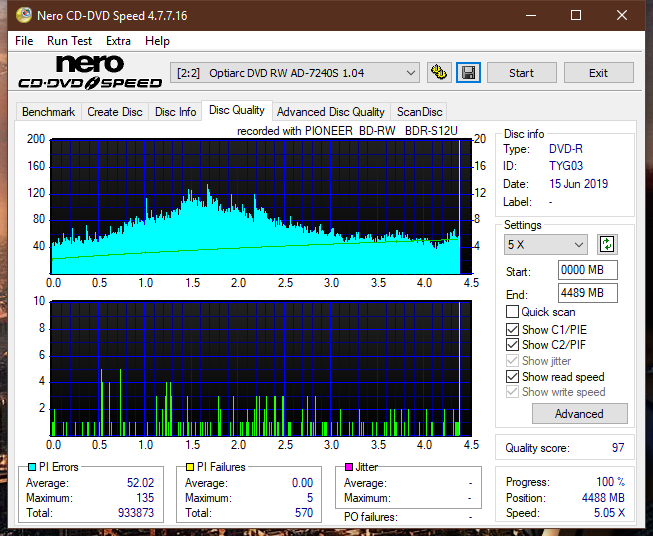Screen dimensions: 653x536
Task: Click the PI Failures graph area
Action: (x=261, y=368)
